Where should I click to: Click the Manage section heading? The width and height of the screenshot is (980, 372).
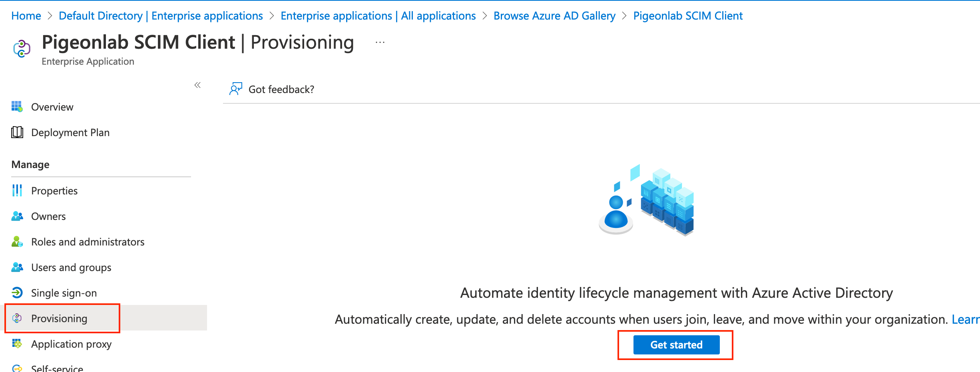click(30, 164)
